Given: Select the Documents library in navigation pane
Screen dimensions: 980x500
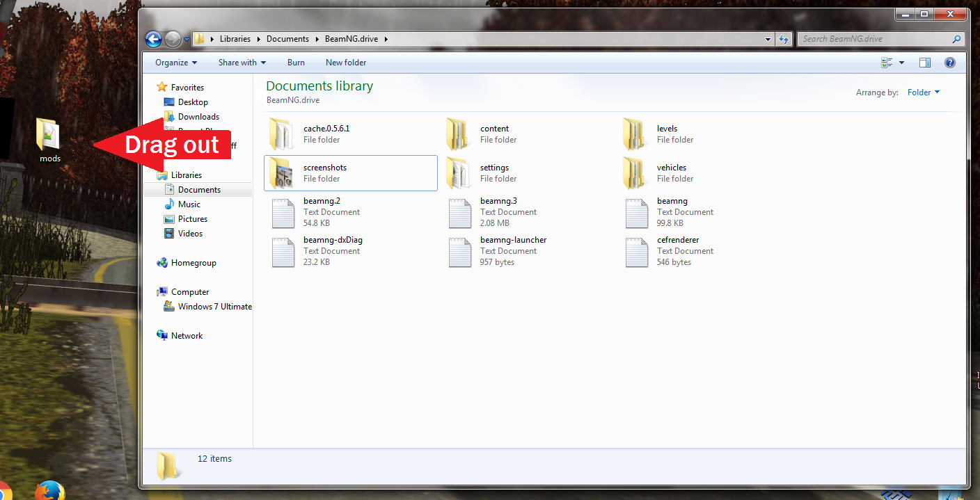Looking at the screenshot, I should pyautogui.click(x=199, y=190).
